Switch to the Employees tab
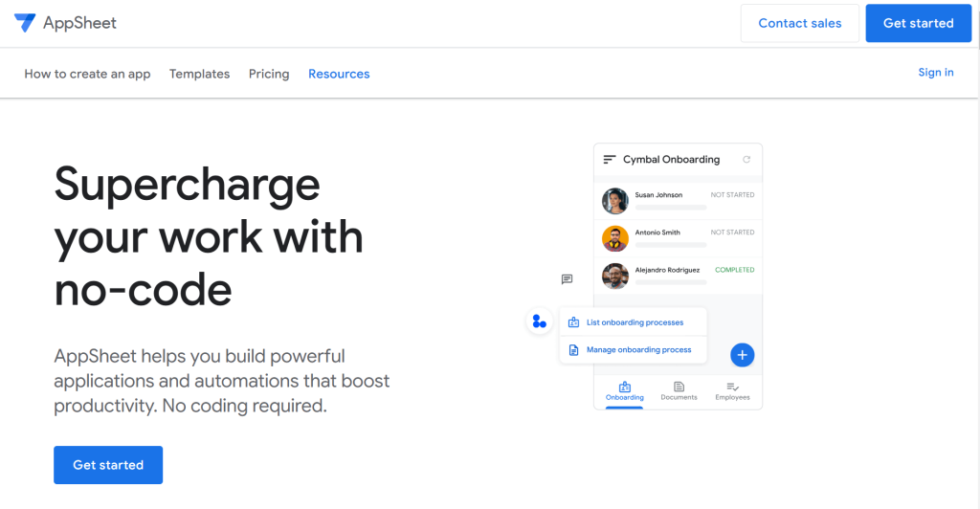Viewport: 980px width, 509px height. click(732, 391)
